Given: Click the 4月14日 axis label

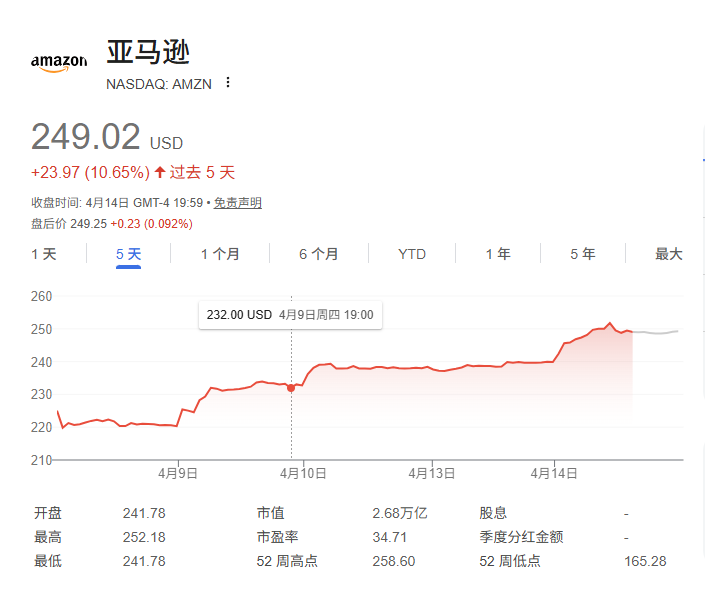Looking at the screenshot, I should [x=554, y=473].
